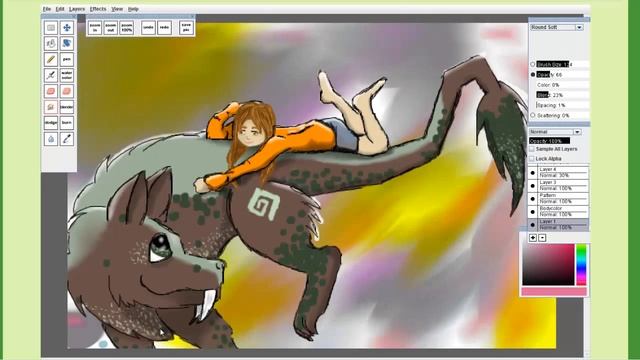Adjust the brush Opacity slider

(562, 75)
